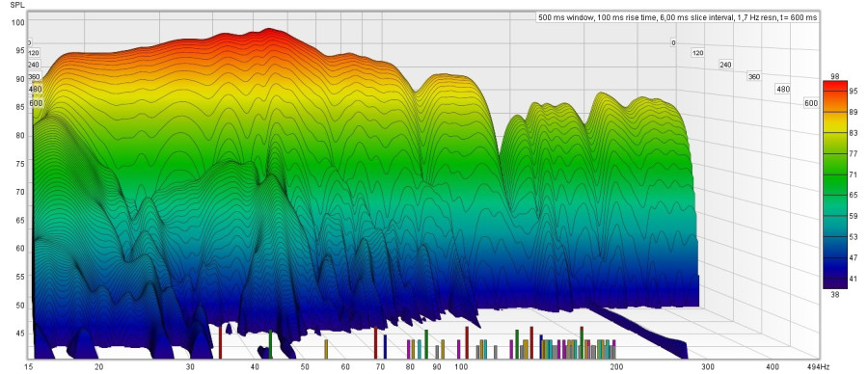Select the red color band in the legend
Image resolution: width=868 pixels, height=374 pixels.
tap(835, 90)
